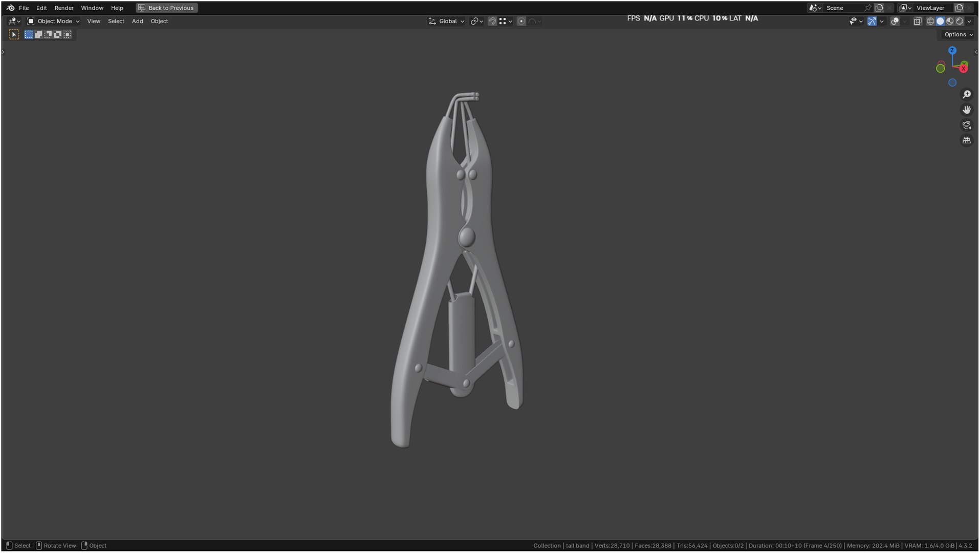The height and width of the screenshot is (553, 980).
Task: Open the viewport Select menu
Action: click(116, 21)
